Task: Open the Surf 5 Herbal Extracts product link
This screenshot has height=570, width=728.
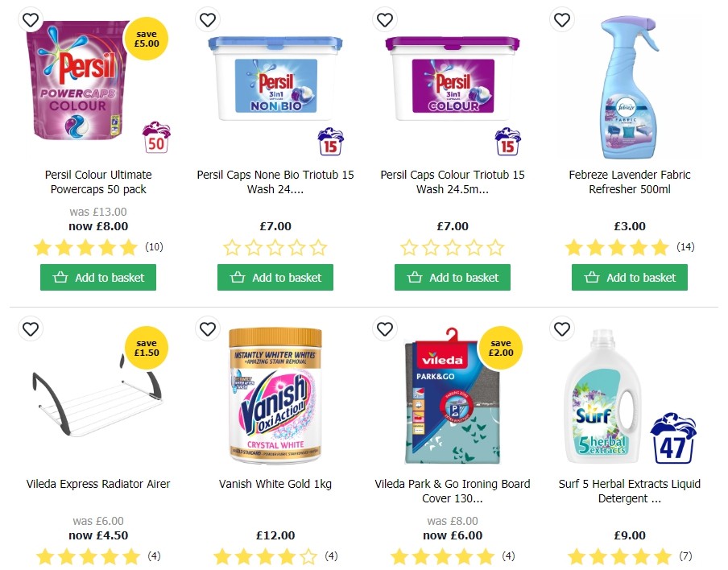Action: 630,491
